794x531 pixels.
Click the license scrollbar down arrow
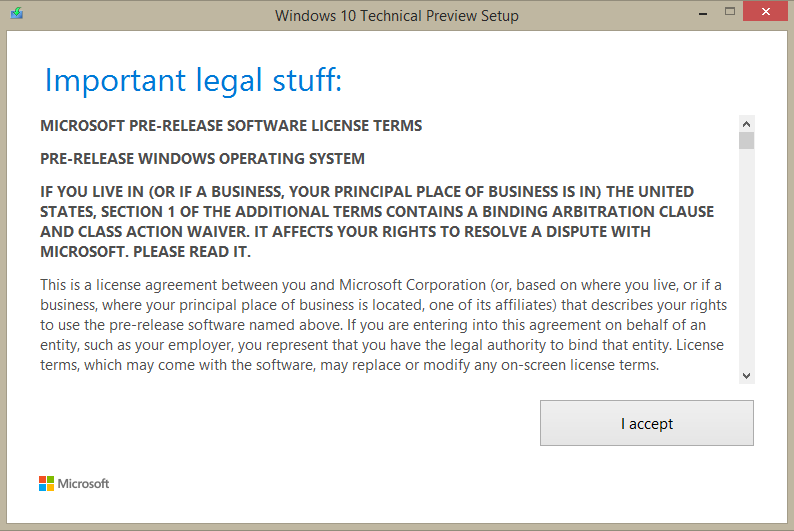(746, 376)
